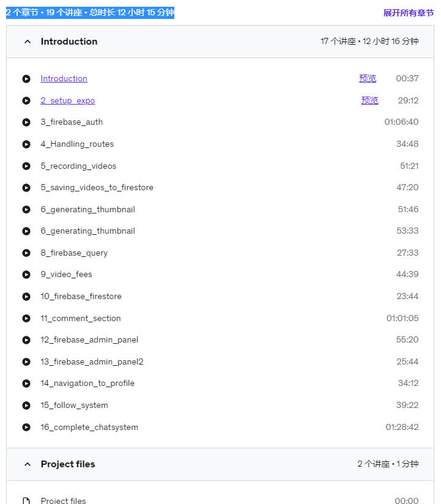The image size is (441, 504).
Task: Click the highlighted course summary text
Action: [90, 13]
